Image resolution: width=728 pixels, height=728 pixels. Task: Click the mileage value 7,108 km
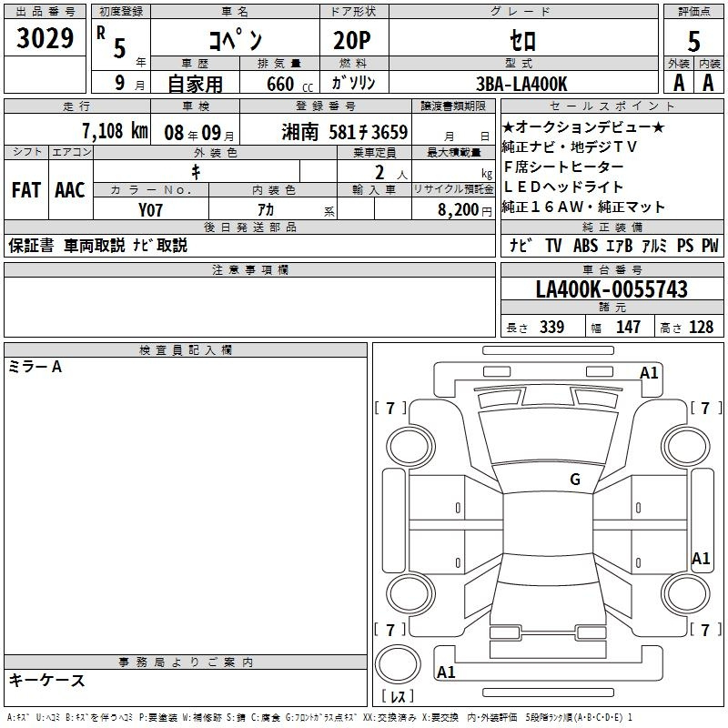[x=115, y=130]
